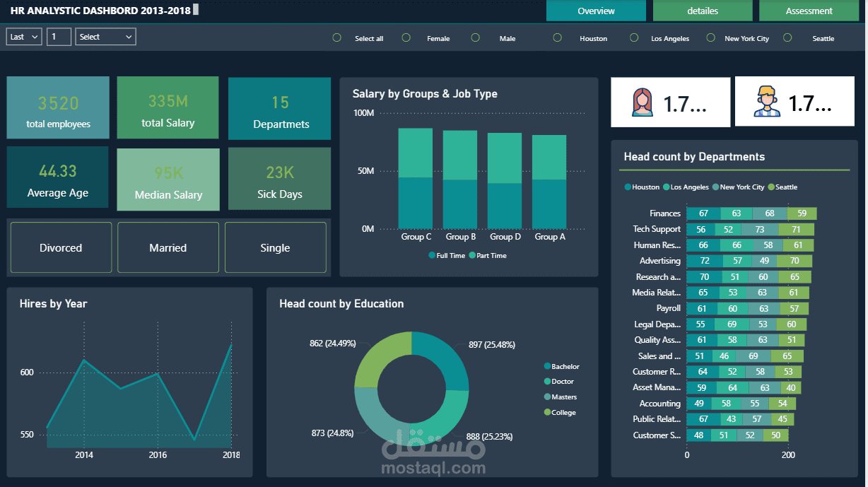Viewport: 868px width, 487px height.
Task: Click the female avatar icon card
Action: point(670,102)
